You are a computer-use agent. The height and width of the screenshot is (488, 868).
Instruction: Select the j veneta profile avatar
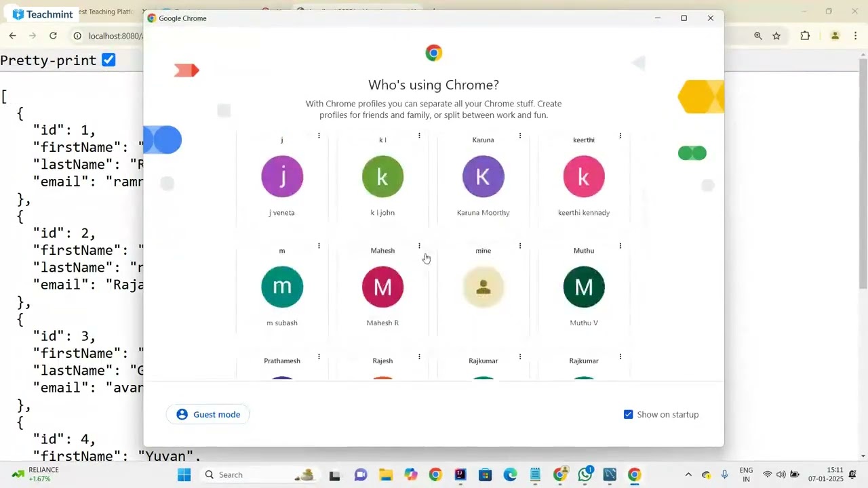282,177
